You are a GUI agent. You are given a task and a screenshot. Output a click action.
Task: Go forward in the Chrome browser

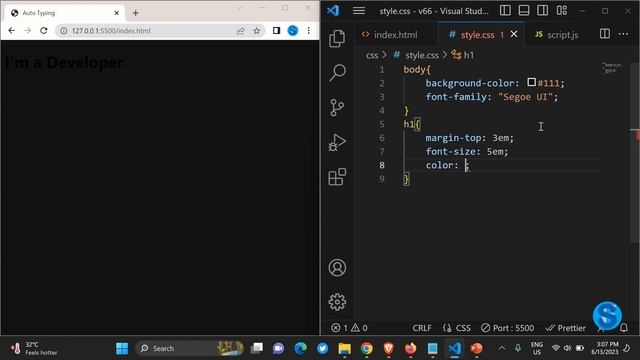click(x=27, y=31)
